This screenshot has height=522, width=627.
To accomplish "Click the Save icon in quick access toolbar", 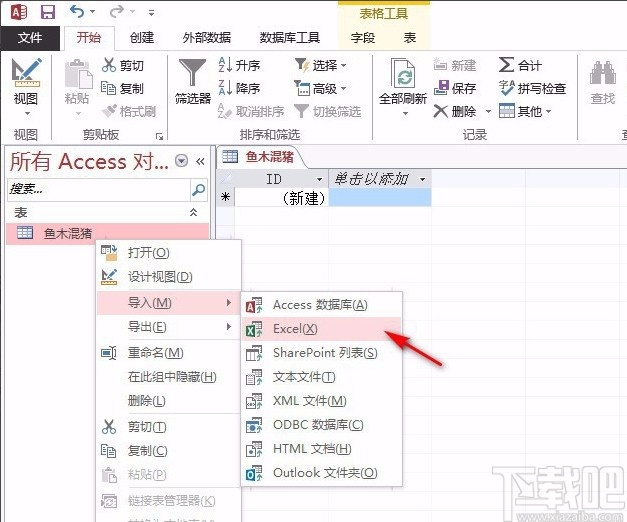I will (48, 12).
